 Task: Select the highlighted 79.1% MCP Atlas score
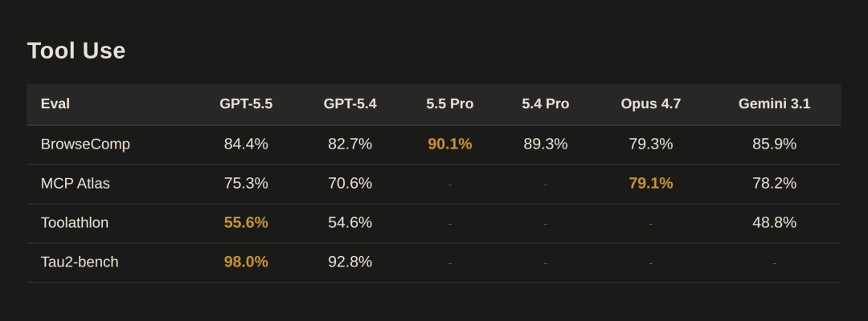pyautogui.click(x=650, y=184)
